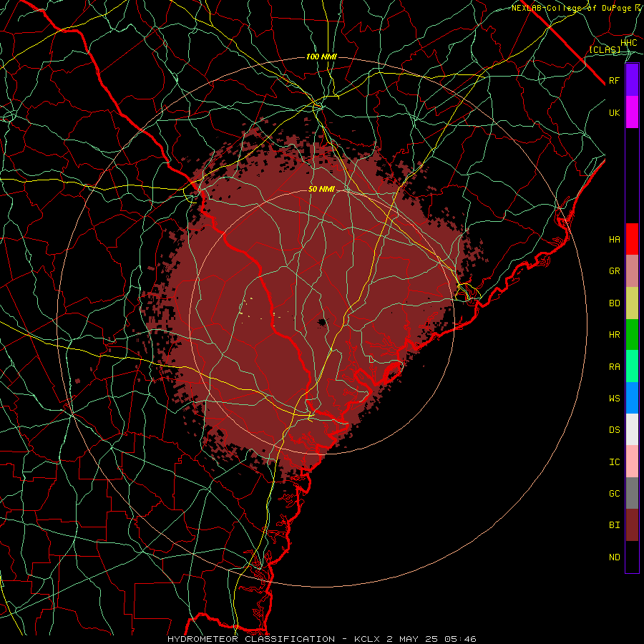The width and height of the screenshot is (644, 644).
Task: Click the RF legend label
Action: pos(614,80)
